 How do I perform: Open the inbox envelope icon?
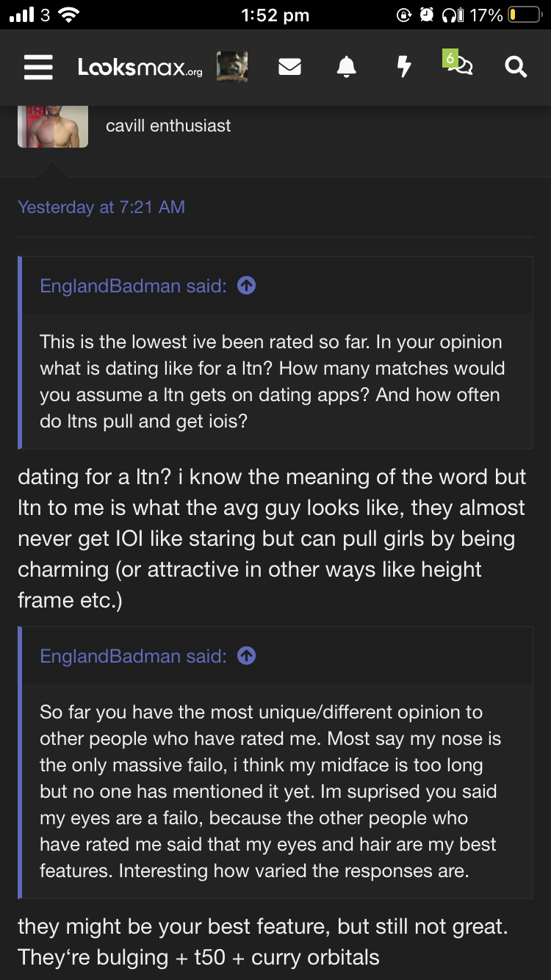290,68
